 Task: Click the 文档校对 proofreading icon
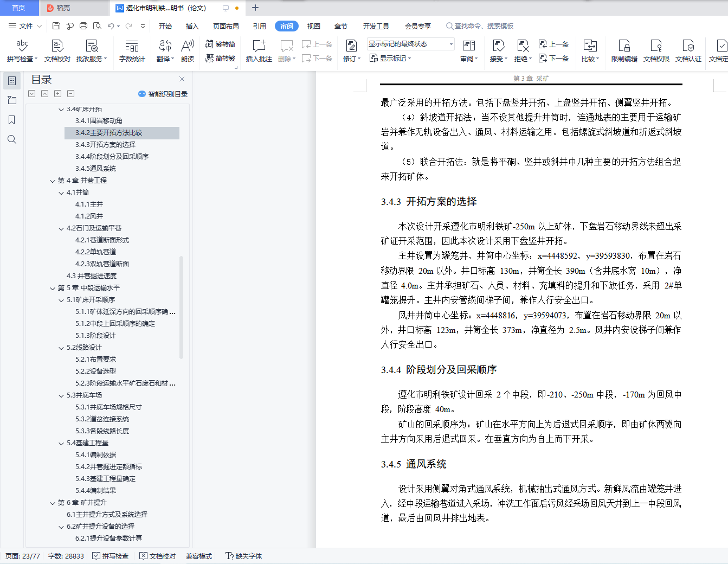pyautogui.click(x=57, y=51)
